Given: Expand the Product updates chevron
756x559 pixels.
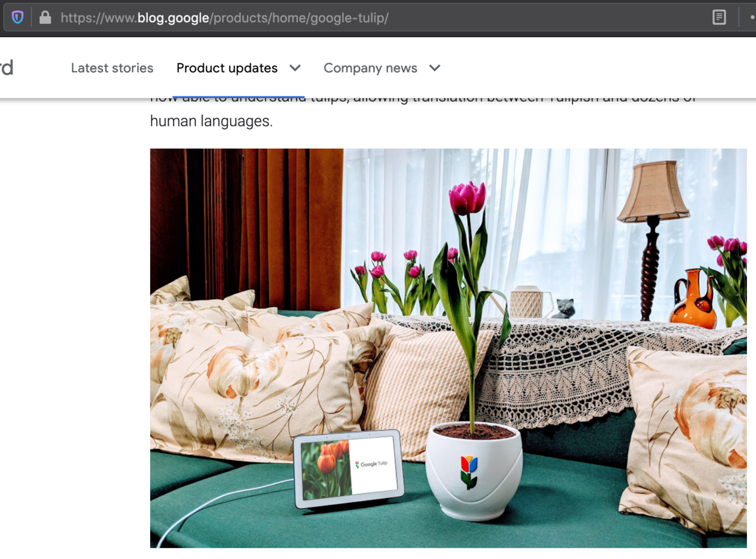Looking at the screenshot, I should (x=295, y=68).
